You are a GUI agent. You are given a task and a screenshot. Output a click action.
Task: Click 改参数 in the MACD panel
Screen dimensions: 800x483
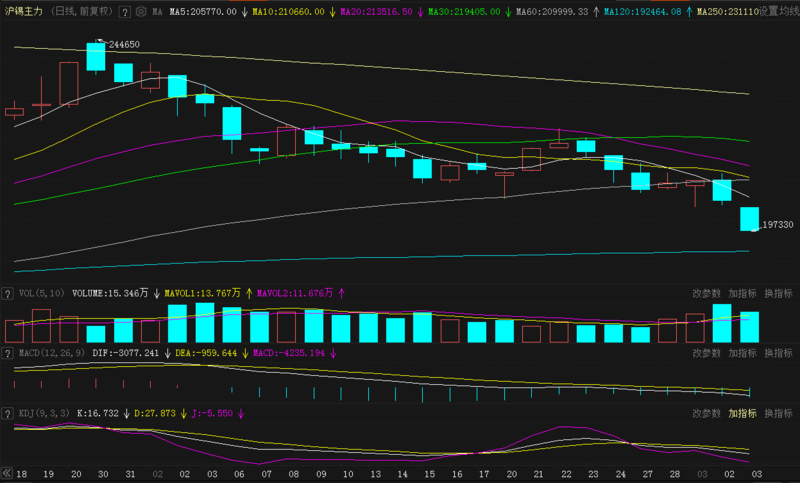(706, 353)
